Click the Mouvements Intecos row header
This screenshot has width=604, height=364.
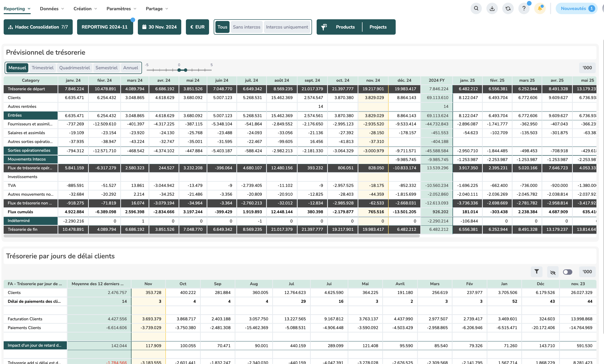point(31,159)
